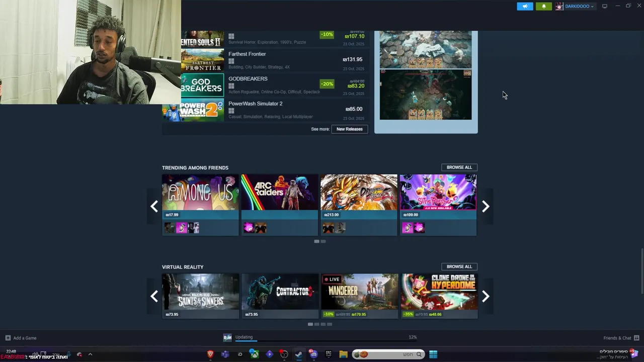This screenshot has width=644, height=362.
Task: Open the Farthest Frontier new release row
Action: pos(265,60)
